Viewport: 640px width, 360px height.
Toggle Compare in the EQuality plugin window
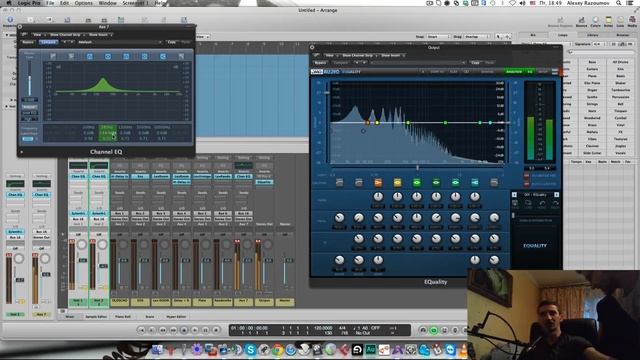pyautogui.click(x=340, y=63)
